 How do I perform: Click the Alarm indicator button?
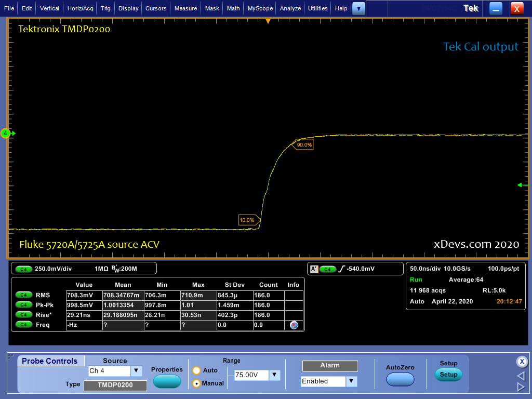click(330, 365)
